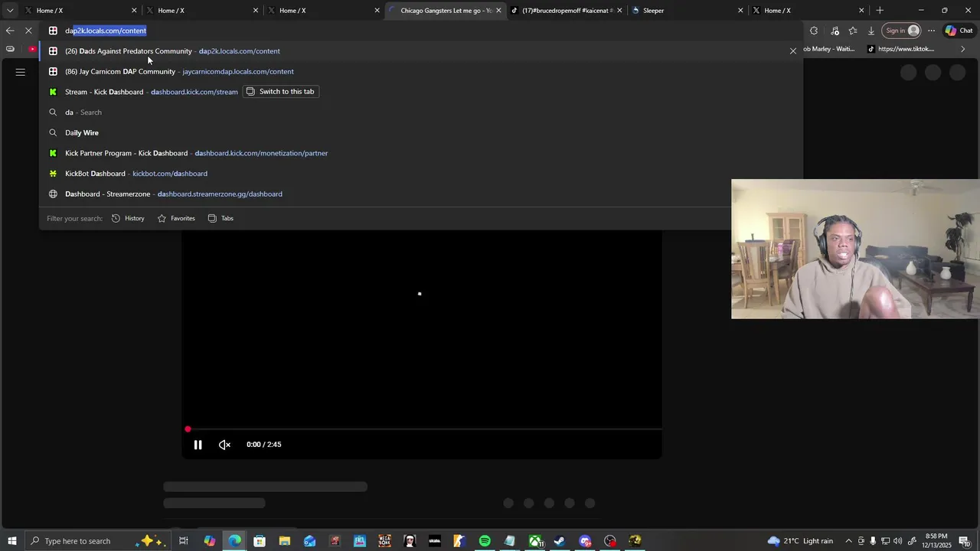Open File Explorer from taskbar
980x551 pixels.
click(x=284, y=541)
